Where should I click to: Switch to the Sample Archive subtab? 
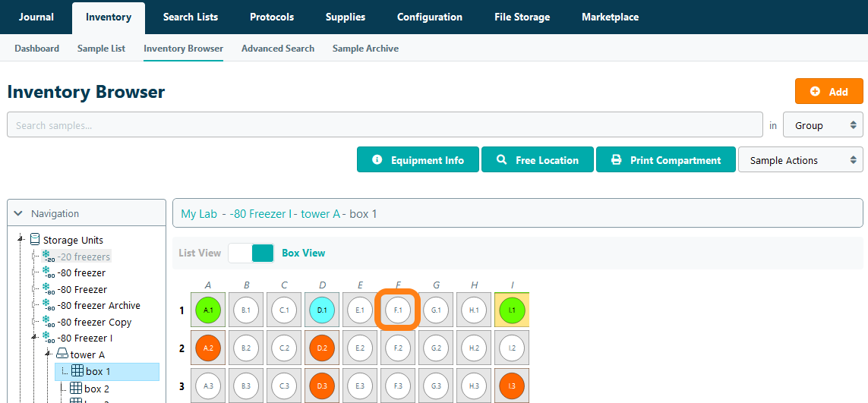365,49
